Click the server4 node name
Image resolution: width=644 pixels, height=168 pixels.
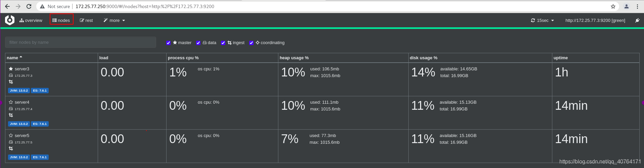tap(22, 102)
